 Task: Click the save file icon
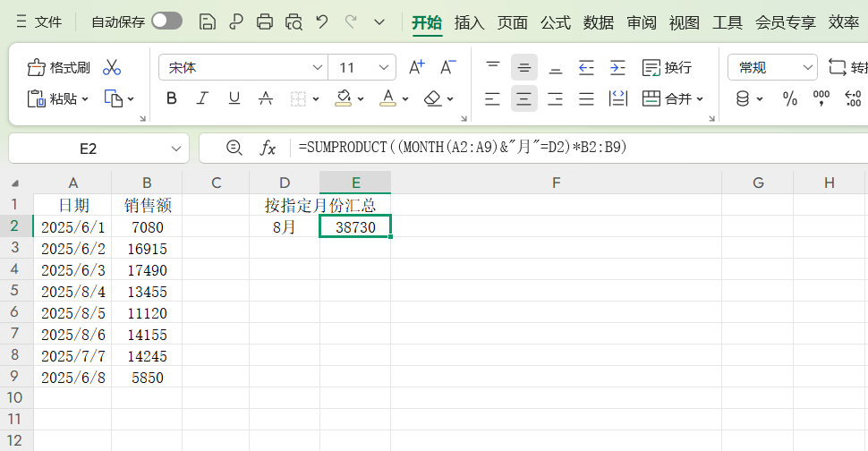[x=208, y=22]
